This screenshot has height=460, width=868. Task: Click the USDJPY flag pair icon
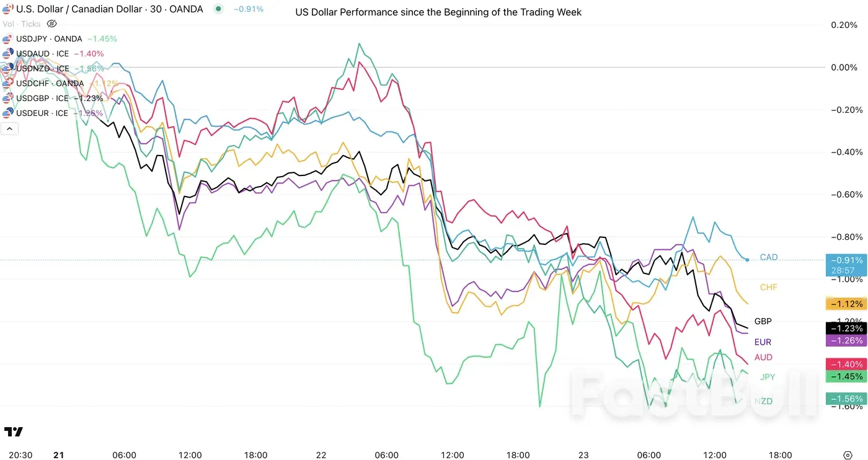(x=8, y=39)
